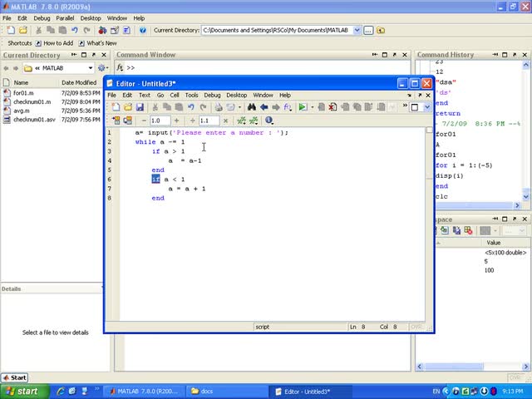Increment value with plus button after 1.0
Screen dimensions: 532x399
click(x=176, y=121)
